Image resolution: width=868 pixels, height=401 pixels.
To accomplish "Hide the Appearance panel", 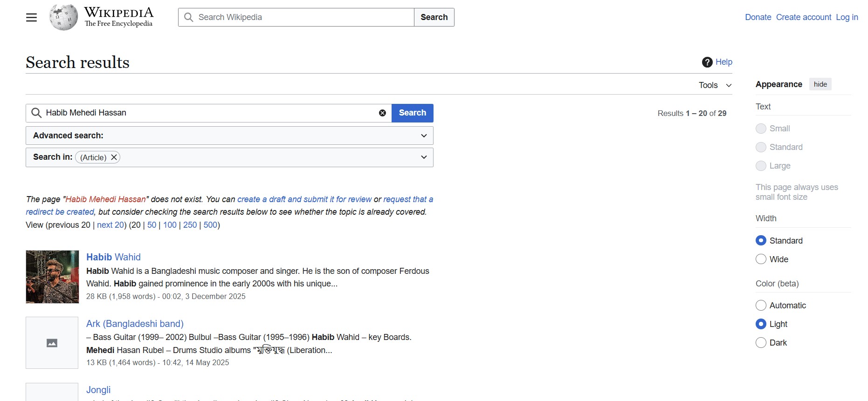I will click(x=820, y=84).
